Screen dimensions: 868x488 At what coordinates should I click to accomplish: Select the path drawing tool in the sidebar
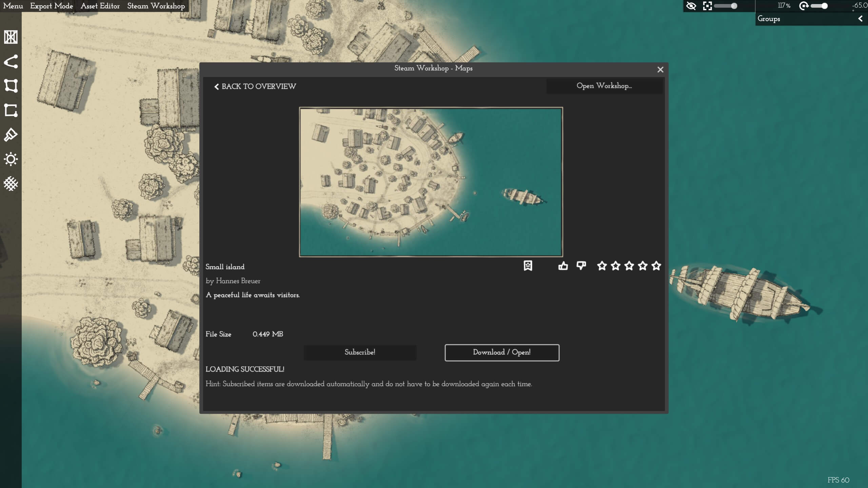tap(11, 62)
